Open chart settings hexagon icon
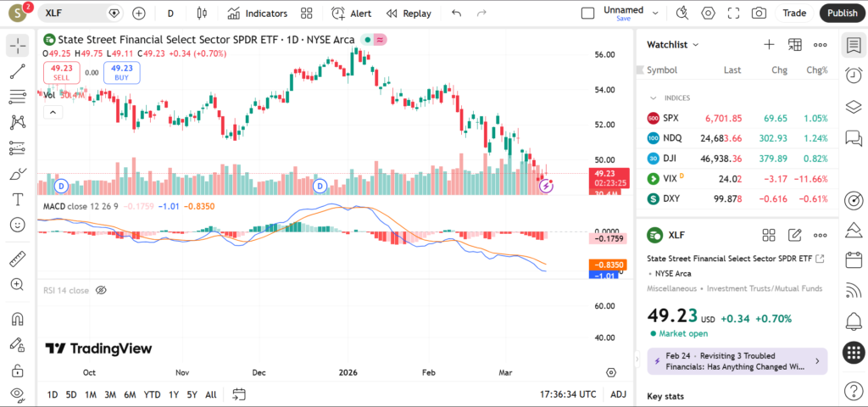Viewport: 868px width, 407px height. tap(708, 14)
